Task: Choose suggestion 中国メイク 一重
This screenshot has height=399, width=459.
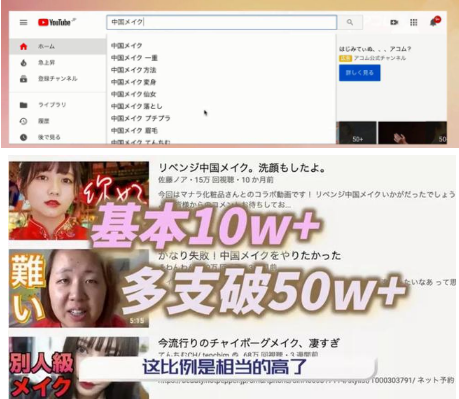Action: point(221,58)
